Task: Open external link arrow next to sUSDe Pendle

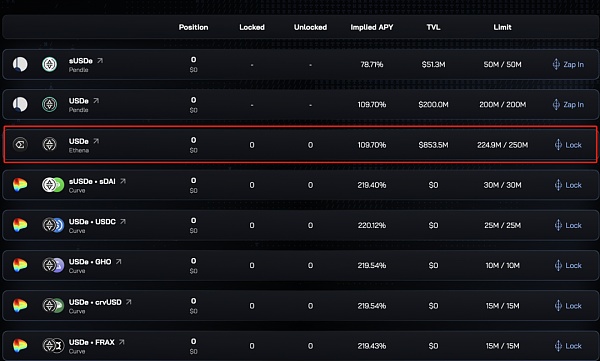Action: coord(100,60)
